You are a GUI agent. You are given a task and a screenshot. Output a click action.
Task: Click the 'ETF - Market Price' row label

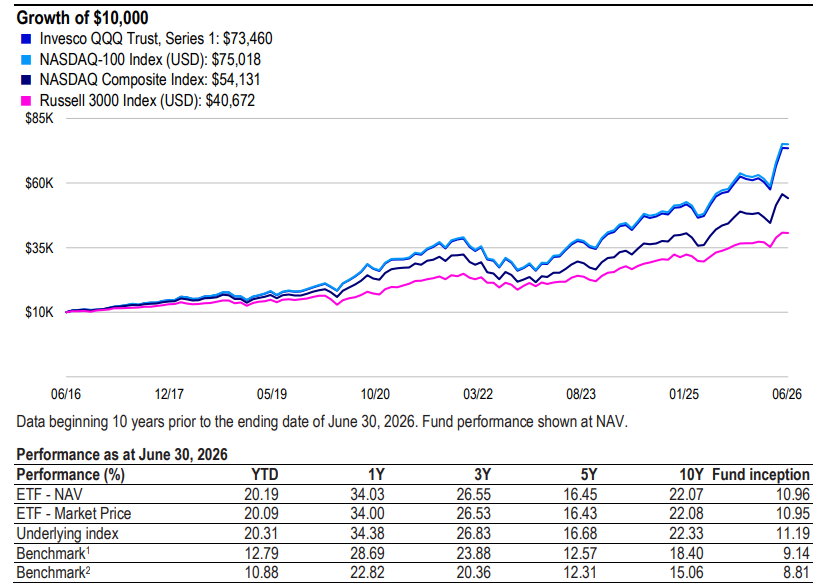(74, 514)
